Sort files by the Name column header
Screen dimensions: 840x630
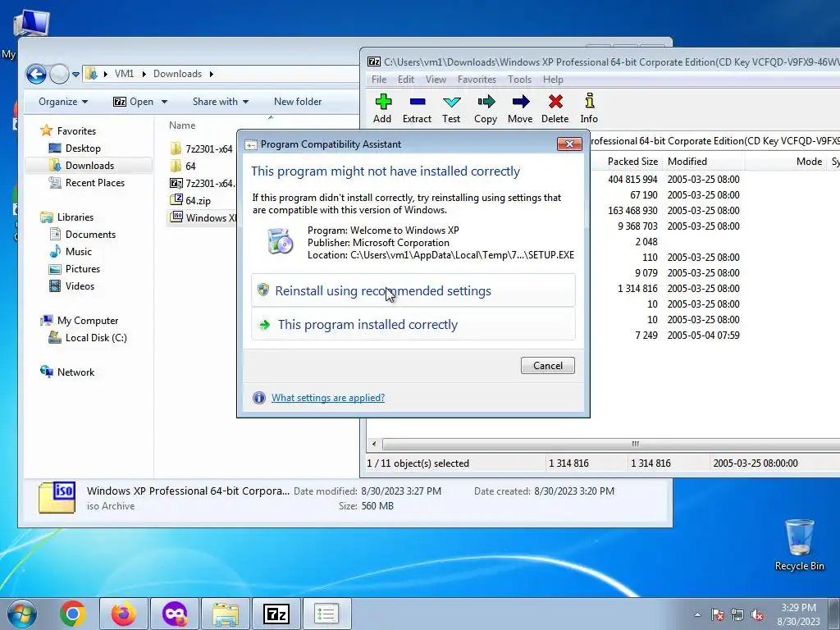click(x=182, y=125)
